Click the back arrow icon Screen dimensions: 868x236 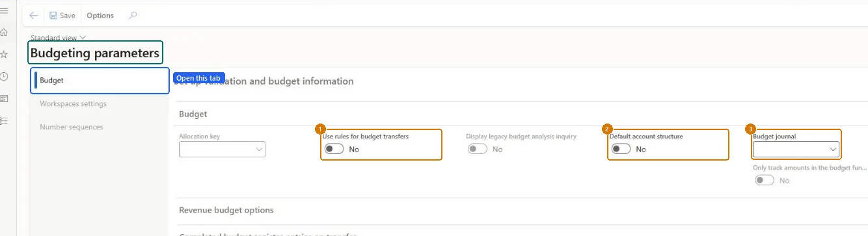click(34, 16)
